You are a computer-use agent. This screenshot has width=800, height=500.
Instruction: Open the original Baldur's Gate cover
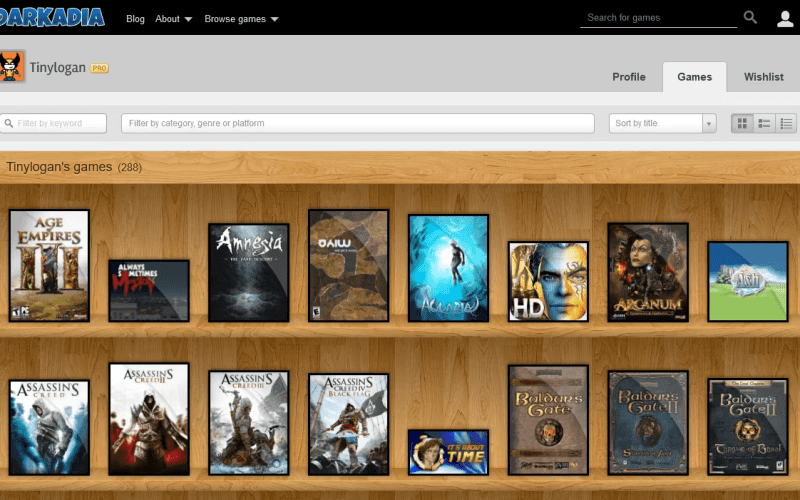[x=548, y=420]
